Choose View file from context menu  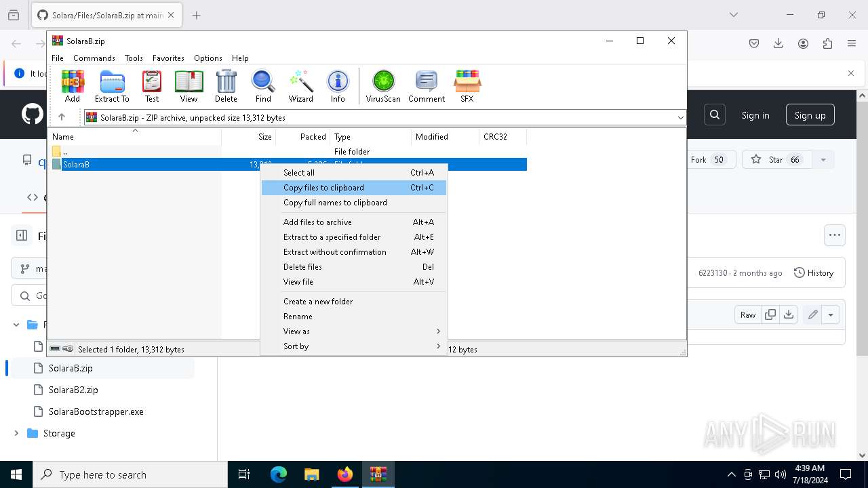click(x=354, y=282)
